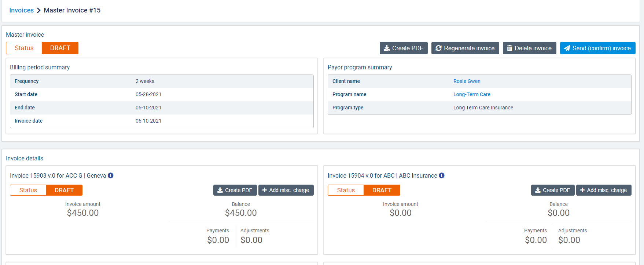
Task: Click the master invoice DRAFT status badge
Action: (60, 48)
